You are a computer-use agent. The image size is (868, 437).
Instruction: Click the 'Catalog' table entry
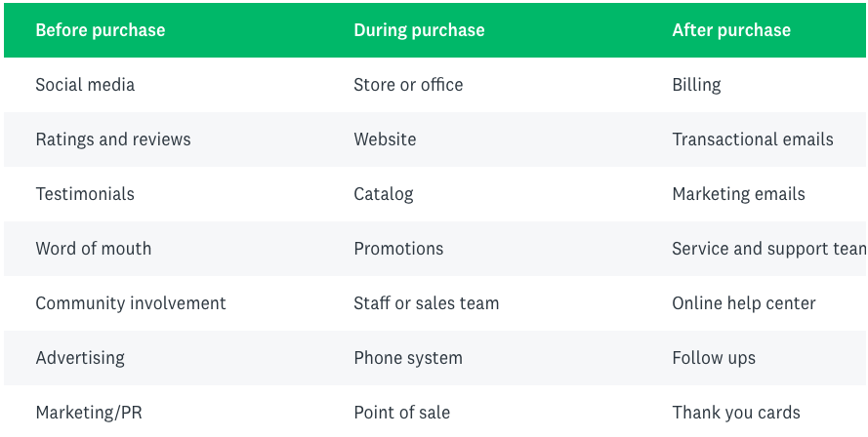[384, 194]
